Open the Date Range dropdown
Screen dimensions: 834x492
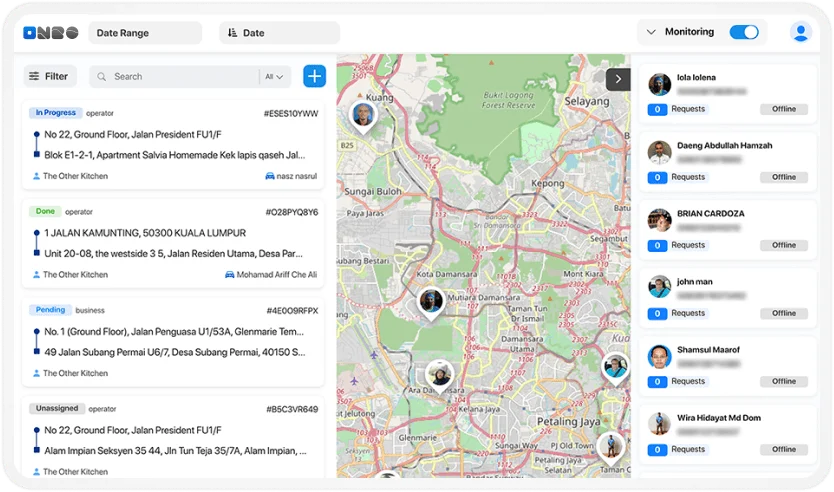click(x=144, y=33)
